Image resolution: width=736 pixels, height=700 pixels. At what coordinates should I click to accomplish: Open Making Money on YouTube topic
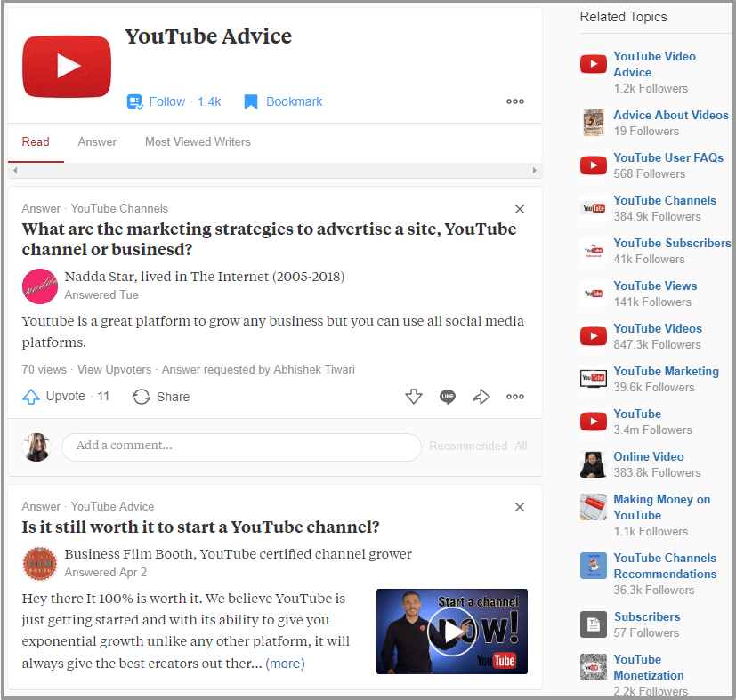[662, 507]
